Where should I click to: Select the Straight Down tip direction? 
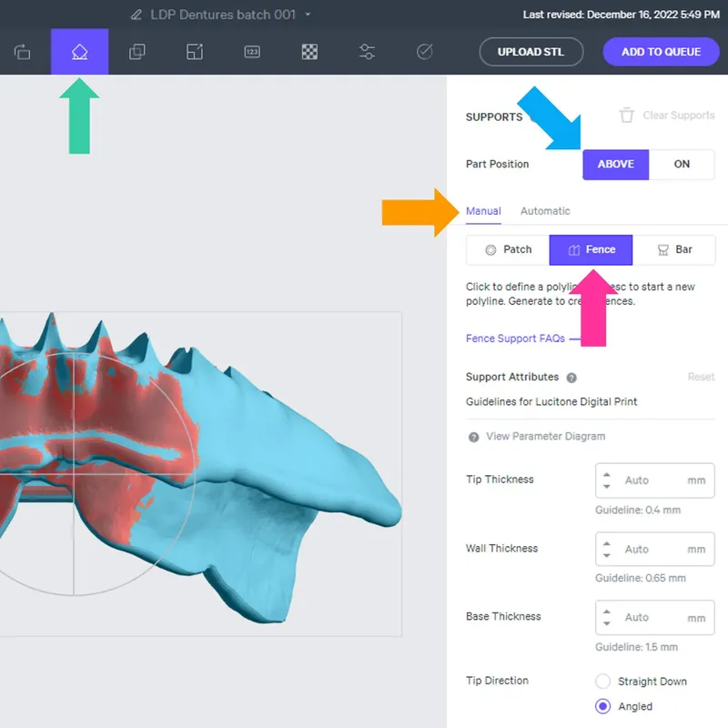point(602,681)
